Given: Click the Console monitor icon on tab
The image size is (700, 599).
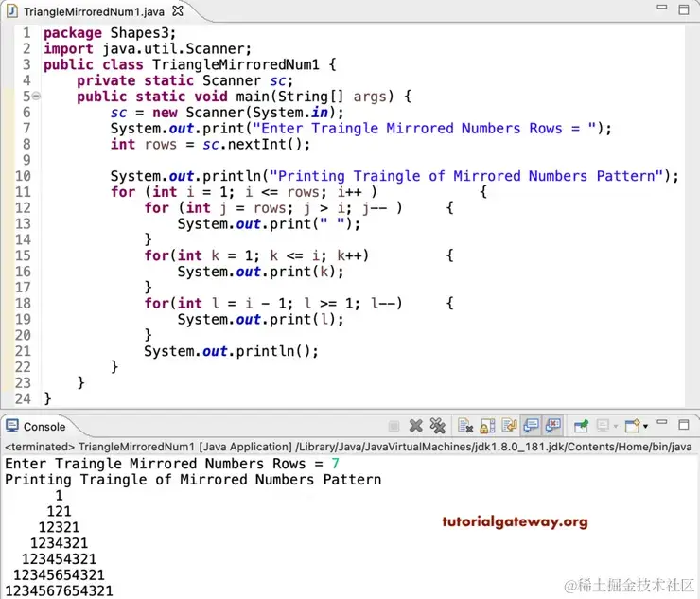Looking at the screenshot, I should pos(12,426).
